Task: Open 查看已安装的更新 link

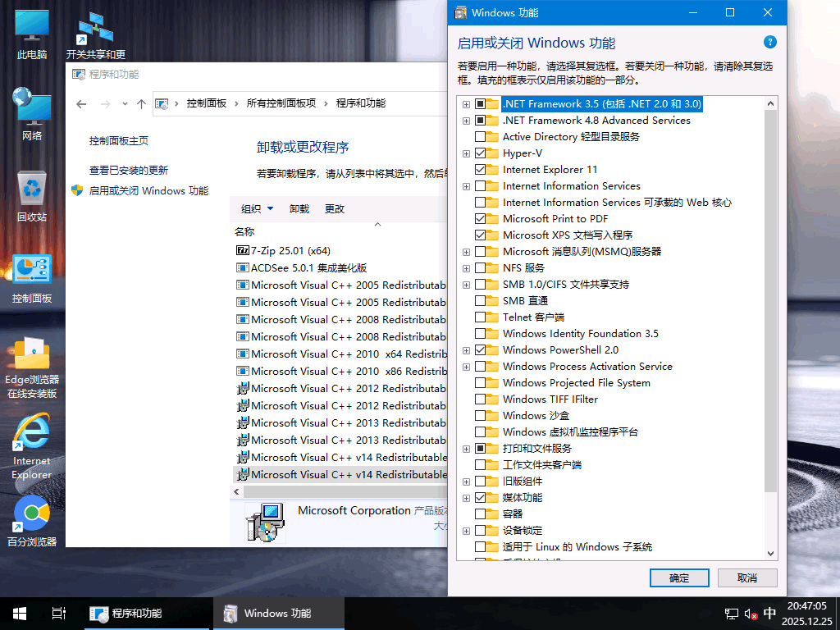Action: pyautogui.click(x=129, y=171)
